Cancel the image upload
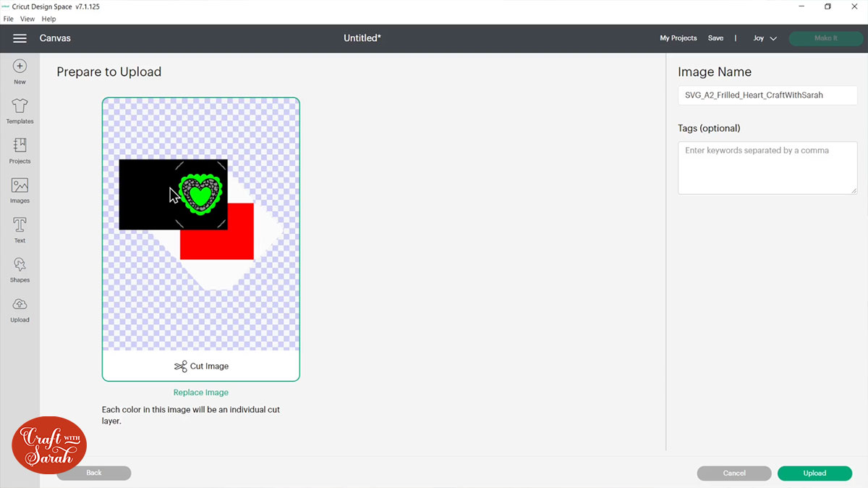The image size is (868, 488). click(733, 473)
